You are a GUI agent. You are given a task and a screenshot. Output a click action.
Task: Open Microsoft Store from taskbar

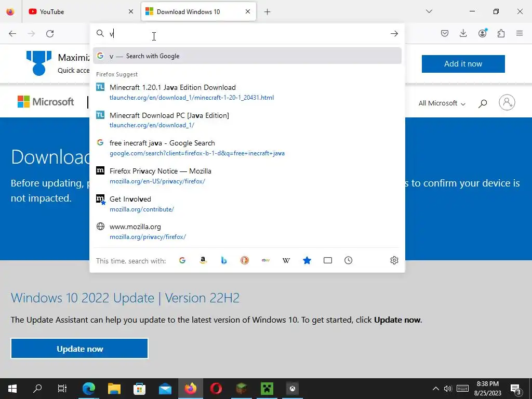(139, 389)
